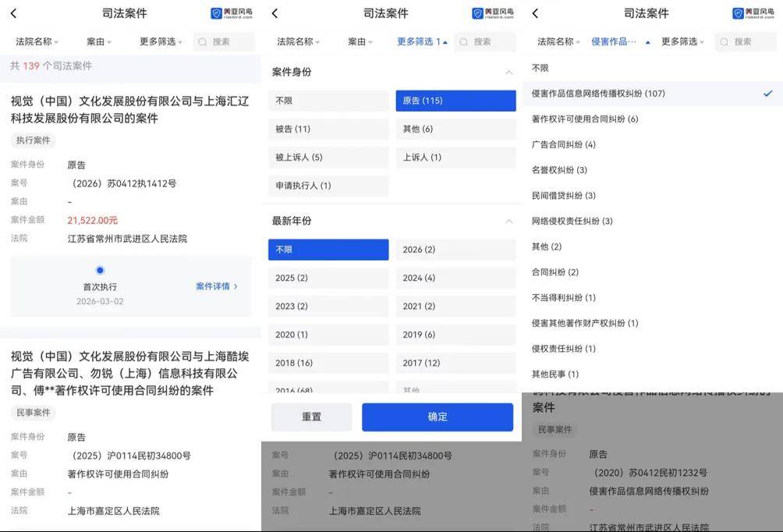Select 名誉权纠纷 (3) option

click(652, 170)
